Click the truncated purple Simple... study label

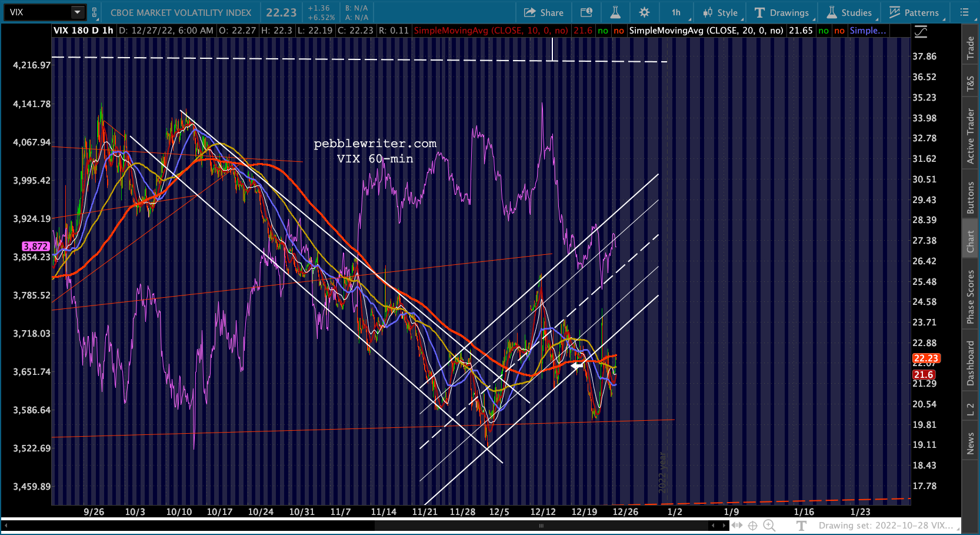[x=868, y=31]
